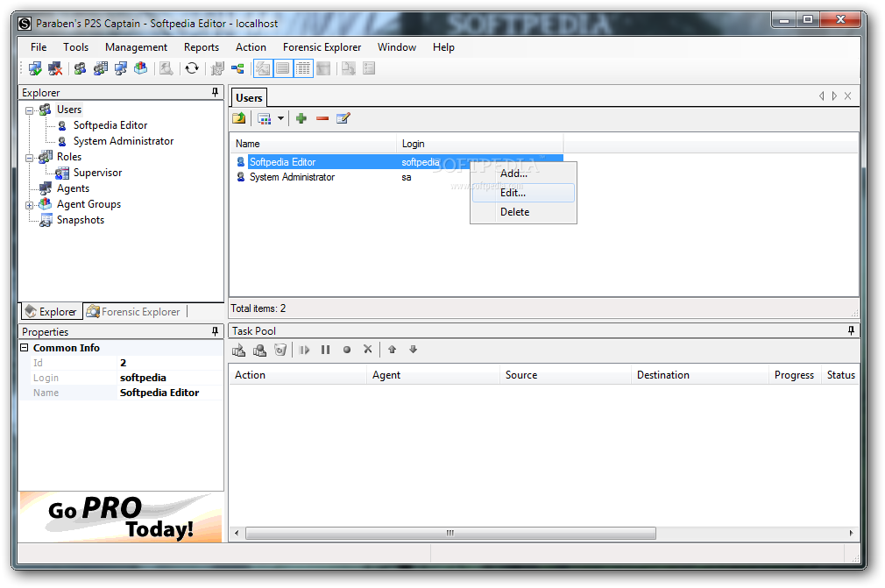The image size is (885, 588).
Task: Pin the Explorer panel
Action: [x=215, y=93]
